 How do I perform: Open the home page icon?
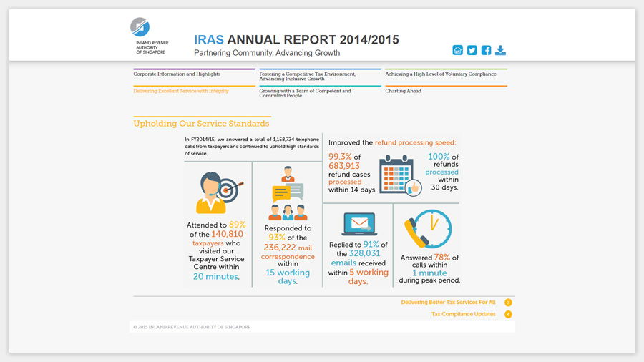(457, 50)
